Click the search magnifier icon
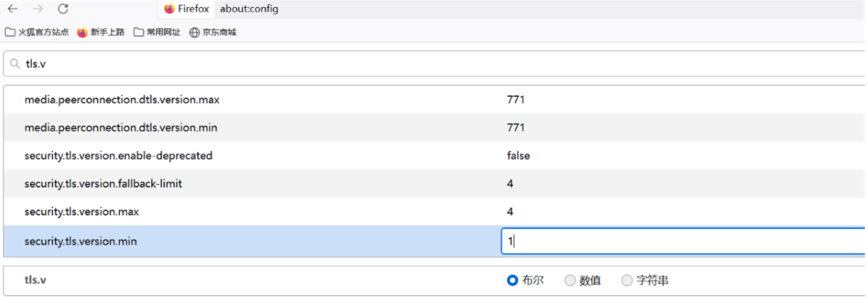 (x=15, y=63)
